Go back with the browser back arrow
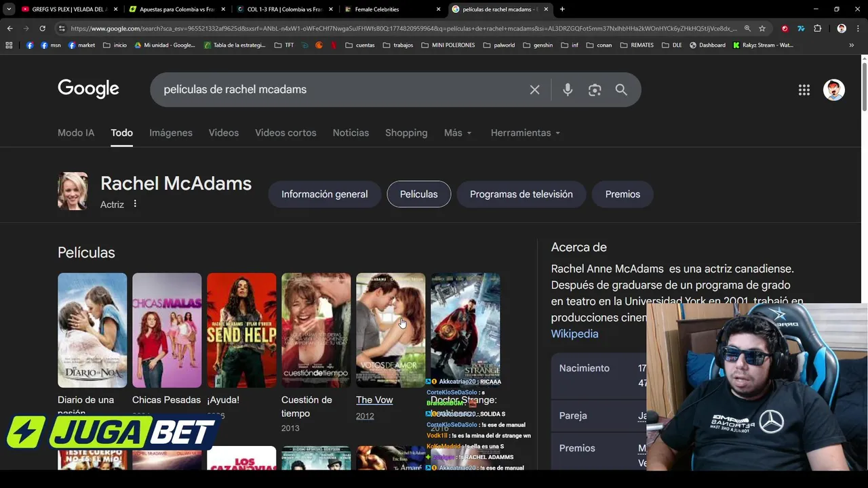The height and width of the screenshot is (488, 868). pyautogui.click(x=9, y=28)
